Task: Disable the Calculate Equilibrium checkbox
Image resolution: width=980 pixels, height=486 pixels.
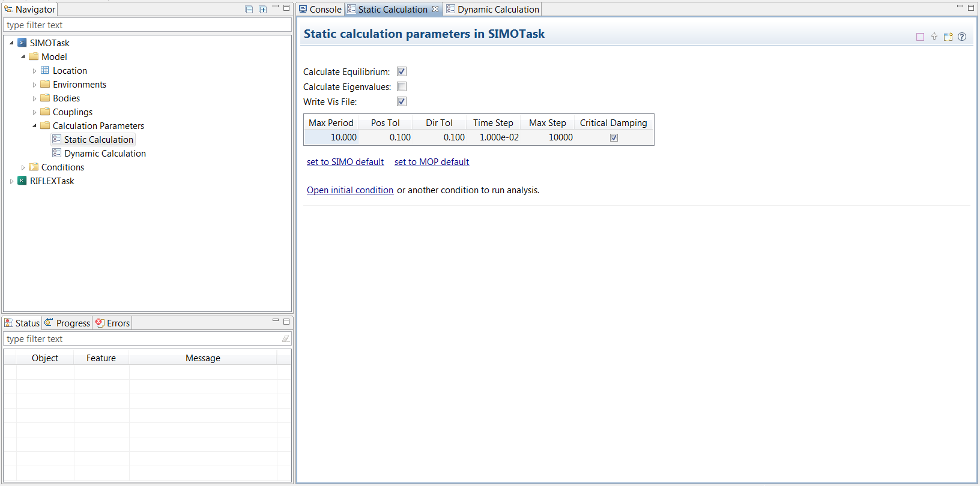Action: tap(402, 71)
